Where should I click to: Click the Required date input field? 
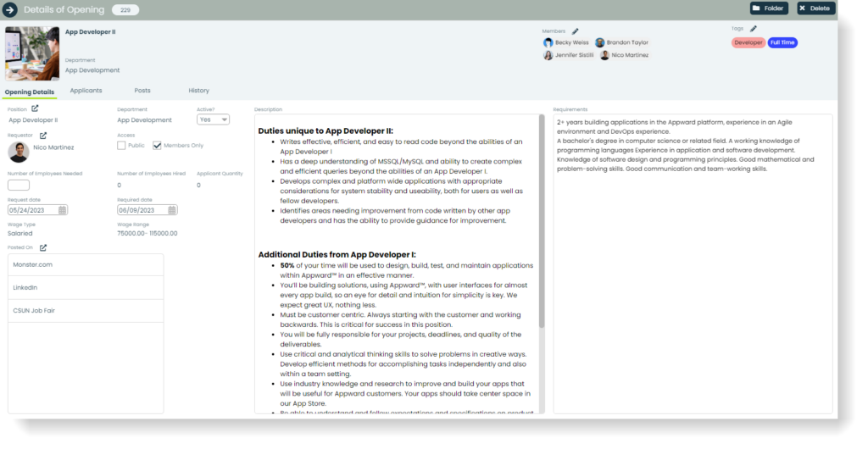(x=147, y=210)
